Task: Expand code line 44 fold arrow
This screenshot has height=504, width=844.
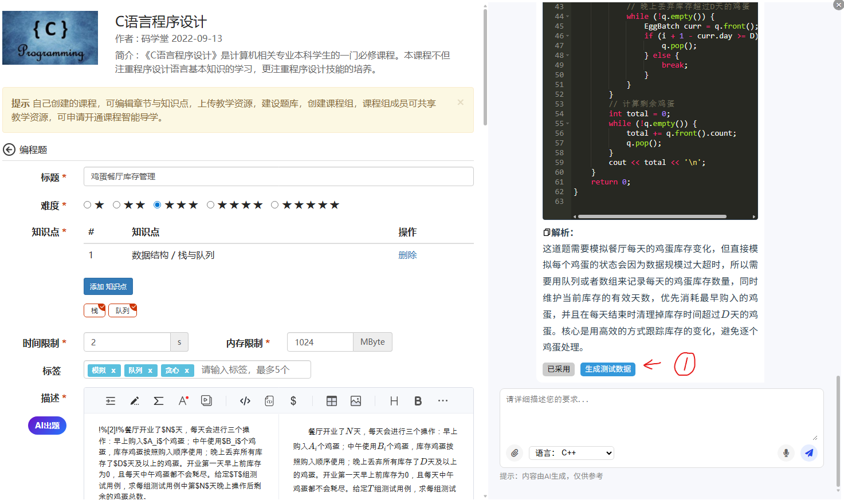Action: point(568,17)
